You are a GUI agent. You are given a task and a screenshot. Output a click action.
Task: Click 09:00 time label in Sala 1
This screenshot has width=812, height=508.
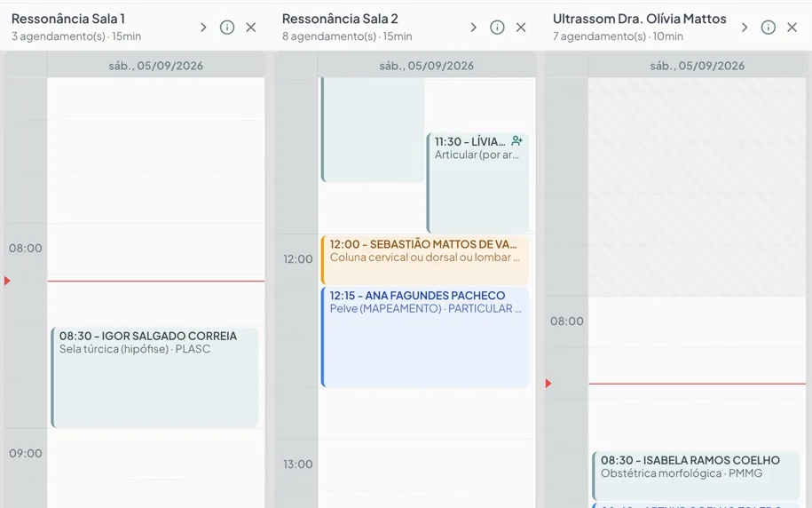[x=26, y=453]
